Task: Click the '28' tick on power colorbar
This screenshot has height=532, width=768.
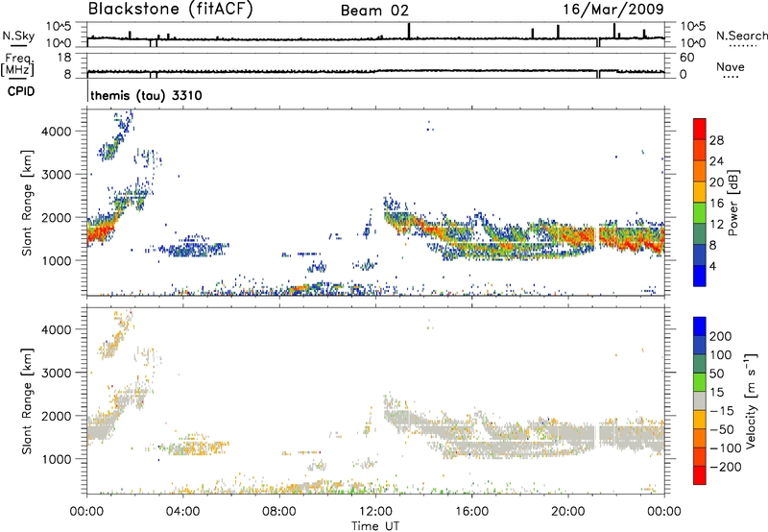Action: 716,140
